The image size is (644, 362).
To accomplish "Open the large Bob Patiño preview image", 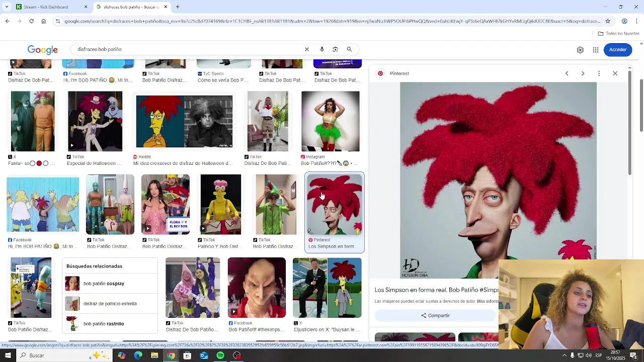I will point(498,180).
